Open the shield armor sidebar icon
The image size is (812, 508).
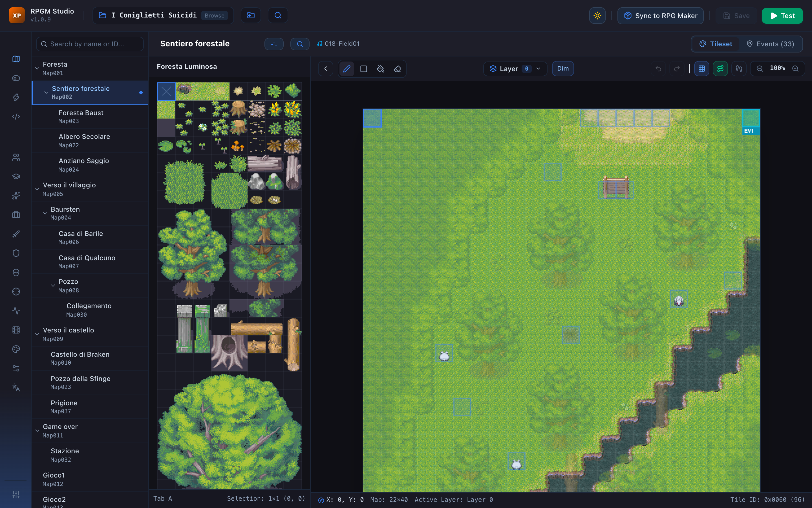pyautogui.click(x=16, y=253)
